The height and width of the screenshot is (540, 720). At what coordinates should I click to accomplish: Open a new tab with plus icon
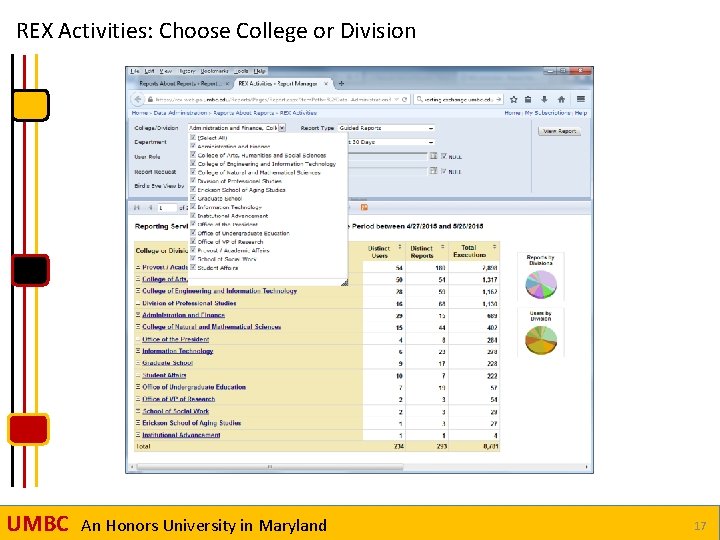tap(341, 84)
